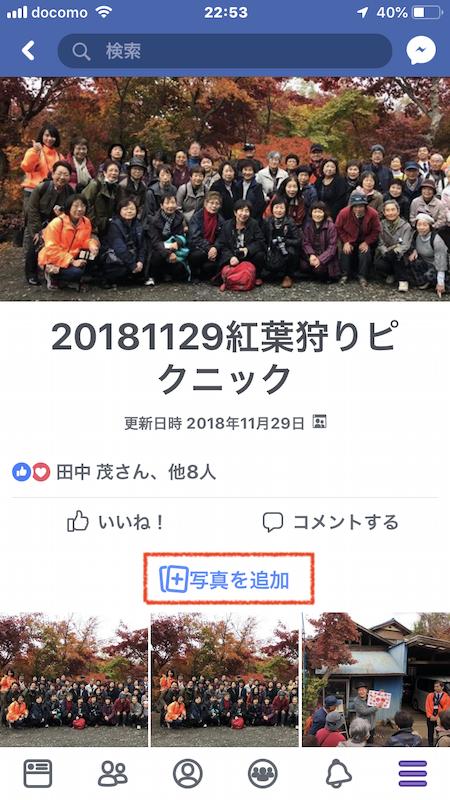Open the Profile tab icon
This screenshot has width=450, height=800.
(188, 773)
